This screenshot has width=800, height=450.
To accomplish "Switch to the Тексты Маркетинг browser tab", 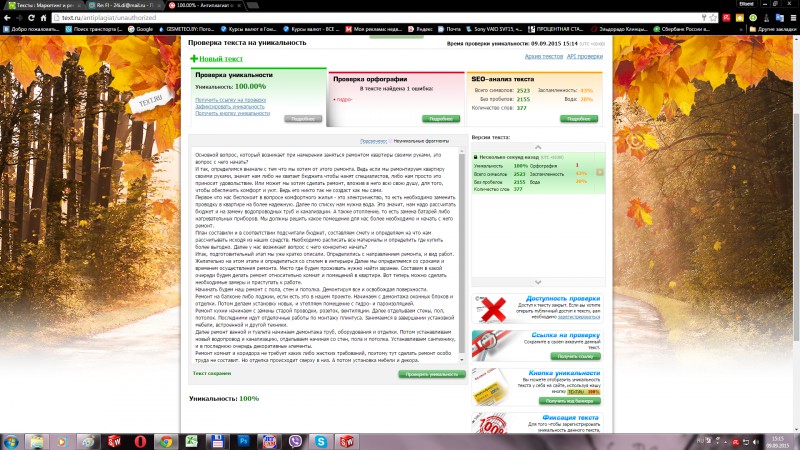I will pos(43,5).
